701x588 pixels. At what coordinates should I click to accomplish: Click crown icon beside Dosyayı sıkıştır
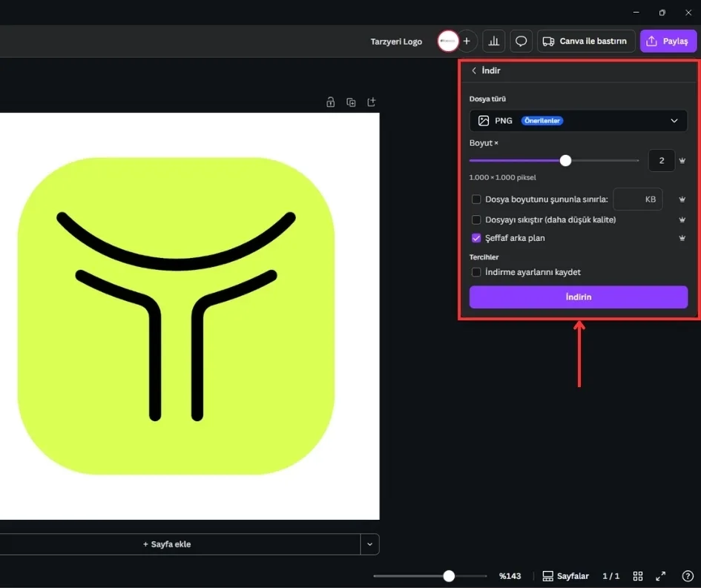coord(682,219)
